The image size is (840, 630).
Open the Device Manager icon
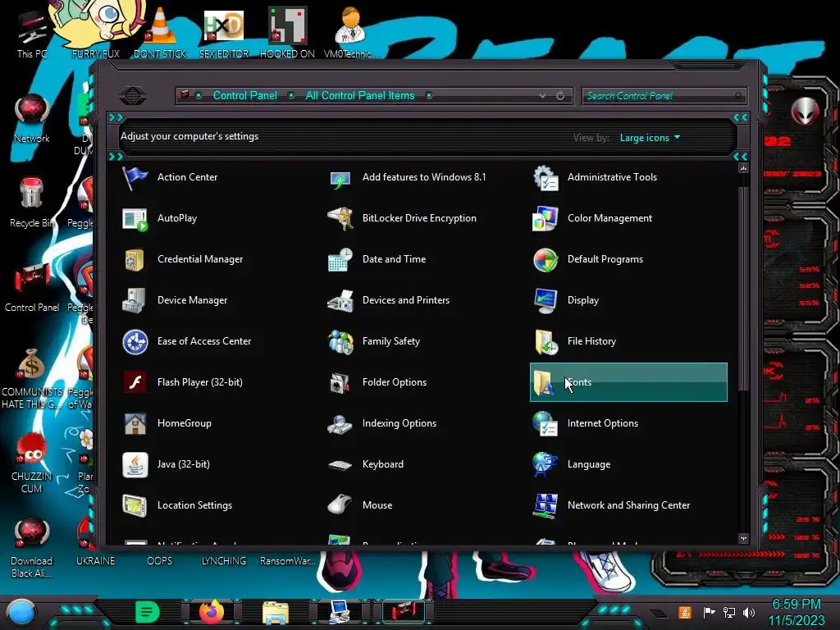click(135, 300)
